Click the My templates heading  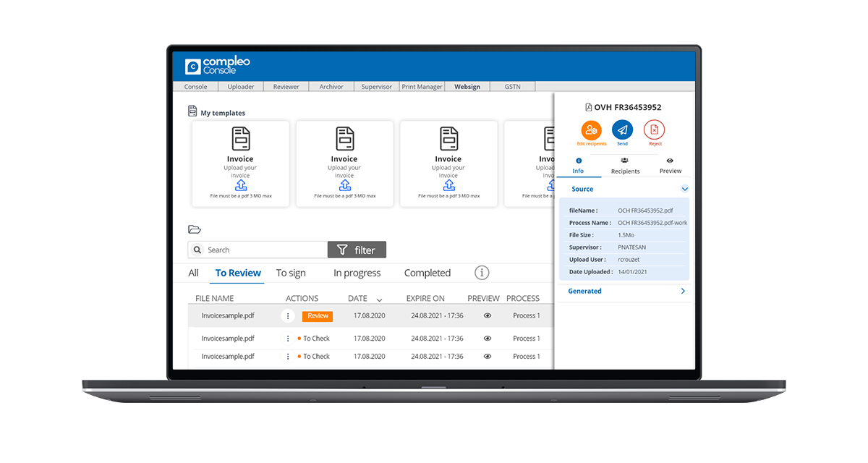pyautogui.click(x=223, y=113)
